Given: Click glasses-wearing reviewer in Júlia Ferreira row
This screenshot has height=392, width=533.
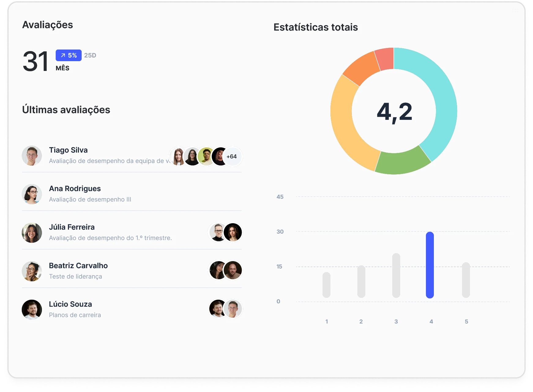Looking at the screenshot, I should tap(218, 232).
